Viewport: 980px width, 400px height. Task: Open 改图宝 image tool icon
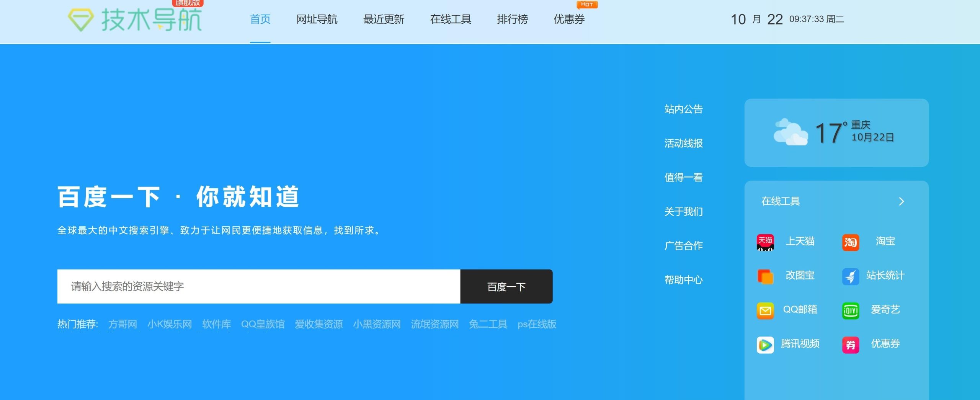pos(765,276)
